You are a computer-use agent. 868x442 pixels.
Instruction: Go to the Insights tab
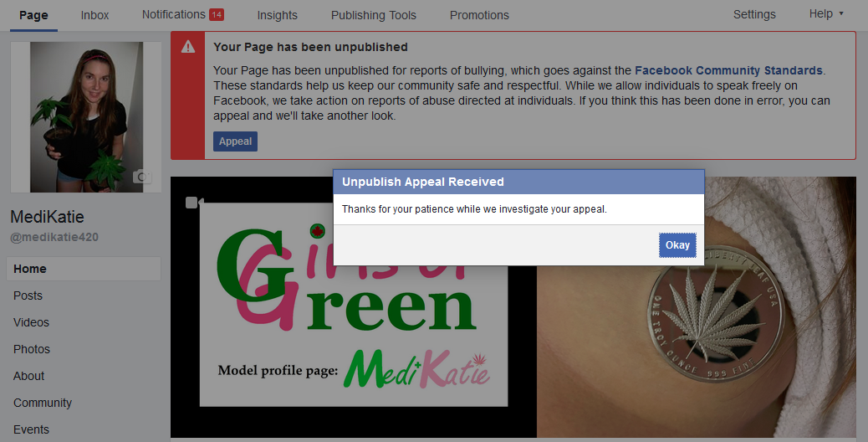click(x=278, y=16)
